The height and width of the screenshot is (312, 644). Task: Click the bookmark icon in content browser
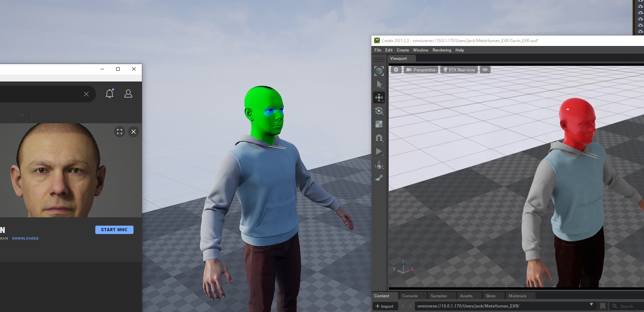click(603, 306)
